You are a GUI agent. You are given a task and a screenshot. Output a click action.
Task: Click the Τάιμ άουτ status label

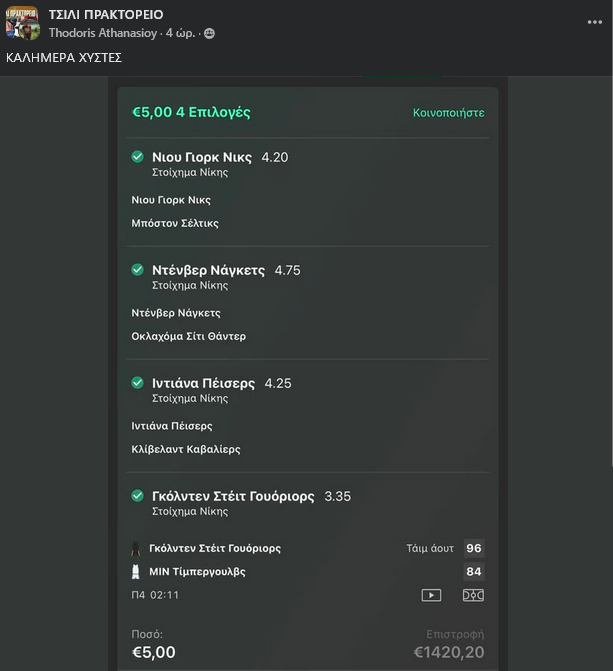point(430,549)
